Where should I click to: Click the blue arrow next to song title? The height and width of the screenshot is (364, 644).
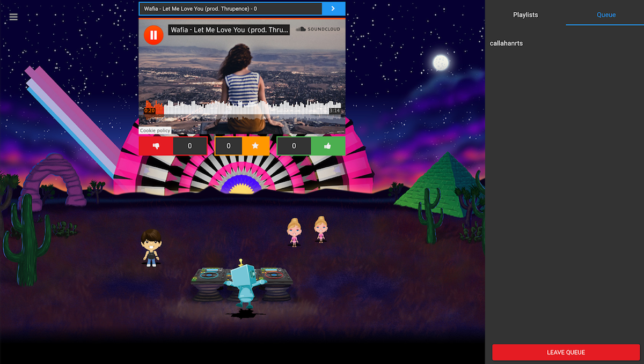333,9
